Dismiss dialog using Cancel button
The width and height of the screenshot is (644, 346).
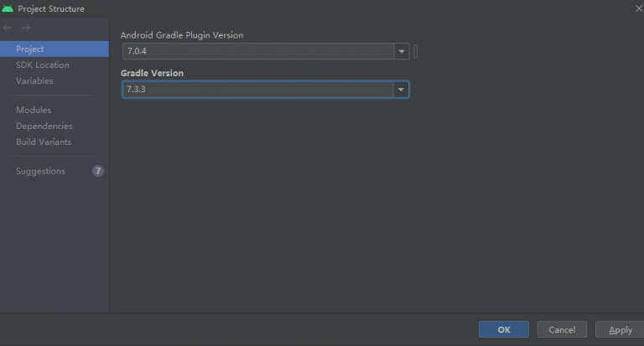pos(562,329)
